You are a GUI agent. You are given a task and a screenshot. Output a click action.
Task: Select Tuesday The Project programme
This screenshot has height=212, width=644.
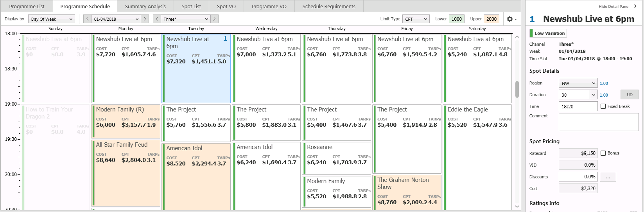pos(196,123)
